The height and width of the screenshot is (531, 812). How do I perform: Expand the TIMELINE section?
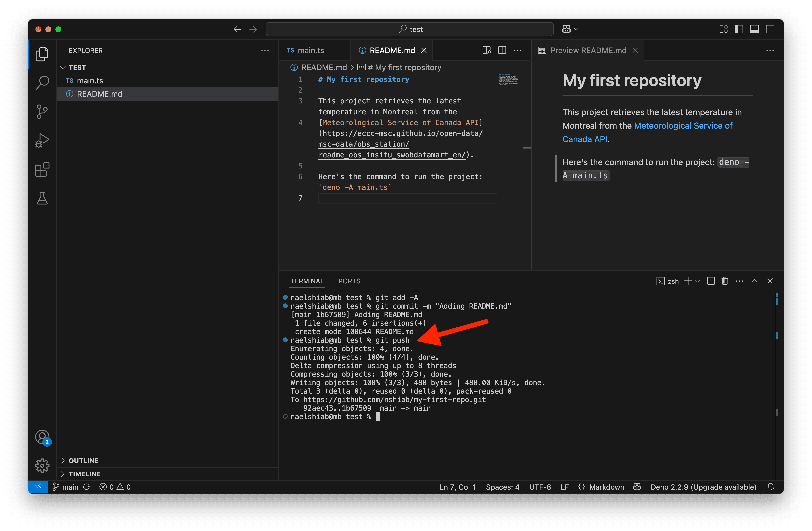(167, 474)
